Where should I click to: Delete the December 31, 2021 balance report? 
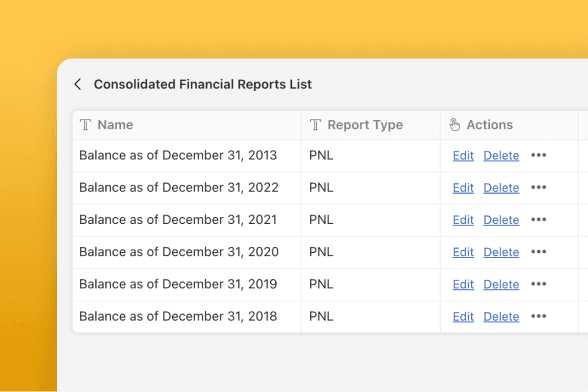coord(501,220)
